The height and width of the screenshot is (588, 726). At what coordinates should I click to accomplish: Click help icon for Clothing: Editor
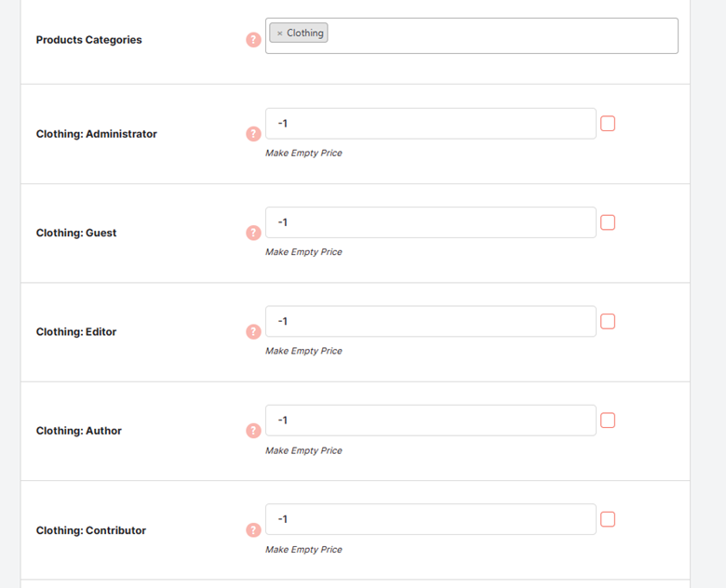click(x=253, y=331)
